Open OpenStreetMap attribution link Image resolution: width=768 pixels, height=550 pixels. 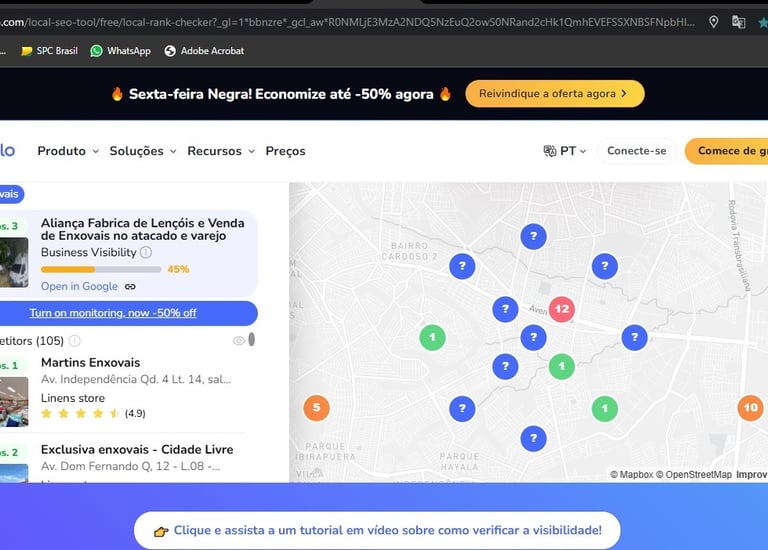click(x=694, y=475)
